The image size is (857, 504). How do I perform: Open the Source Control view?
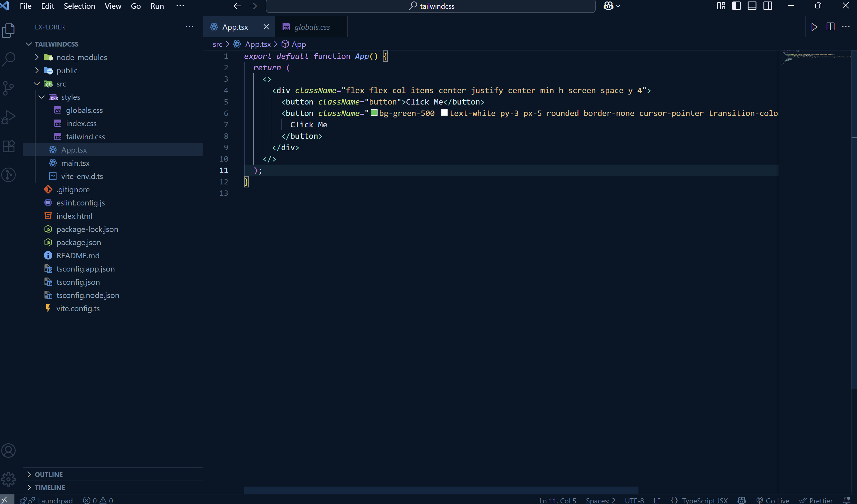coord(8,88)
